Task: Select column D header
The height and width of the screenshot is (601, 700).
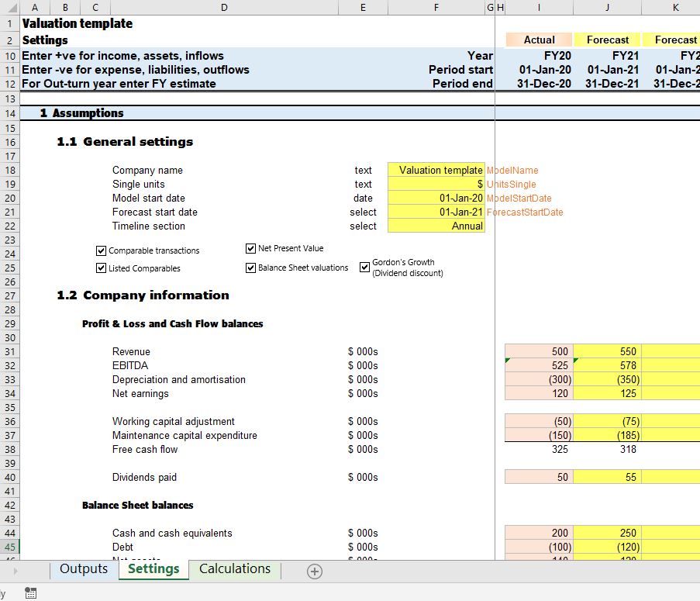Action: (x=224, y=7)
